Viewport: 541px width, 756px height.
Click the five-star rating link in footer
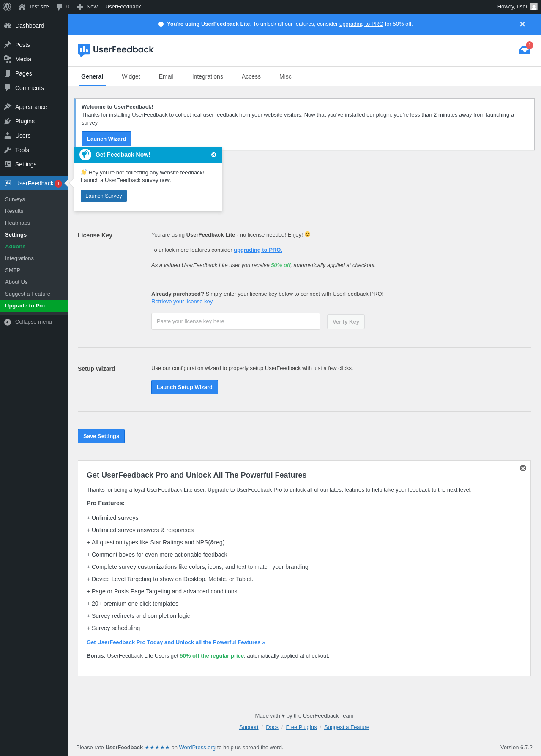(157, 748)
